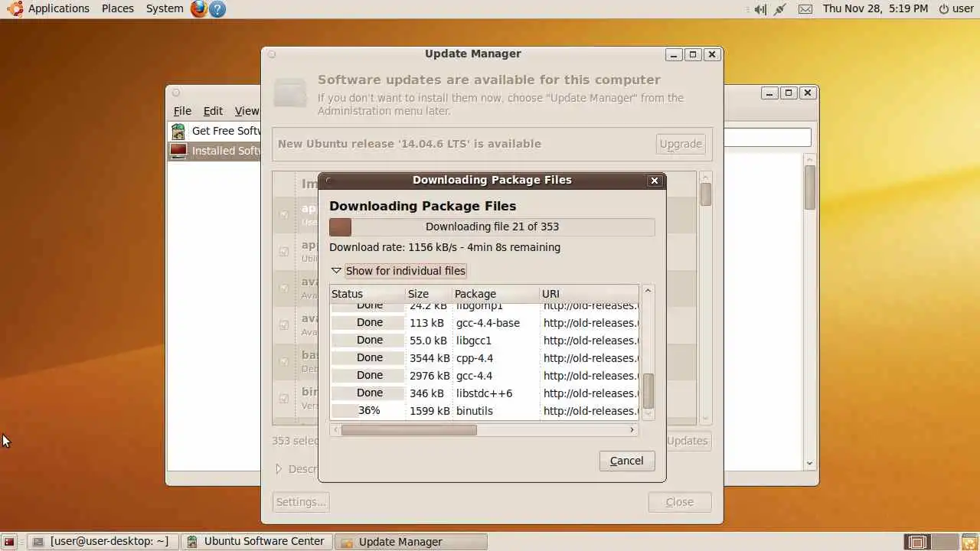980x551 pixels.
Task: Click the clock showing Thu Nov 28
Action: pyautogui.click(x=875, y=8)
